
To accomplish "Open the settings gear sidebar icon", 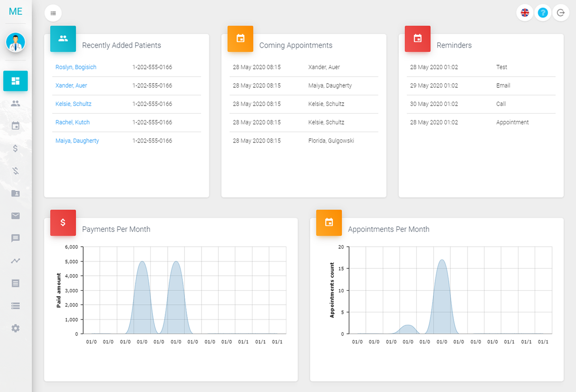I will click(15, 328).
